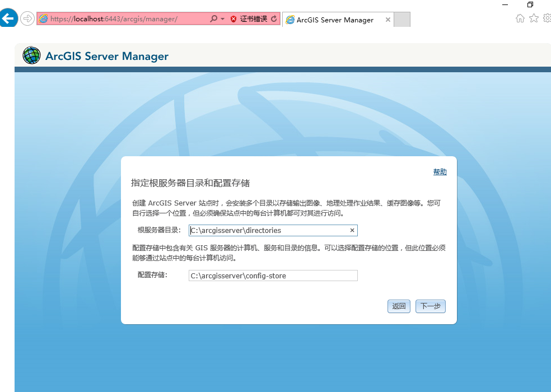Click the 指定根服务器目录和配置存储 heading
The image size is (551, 392).
(x=190, y=183)
